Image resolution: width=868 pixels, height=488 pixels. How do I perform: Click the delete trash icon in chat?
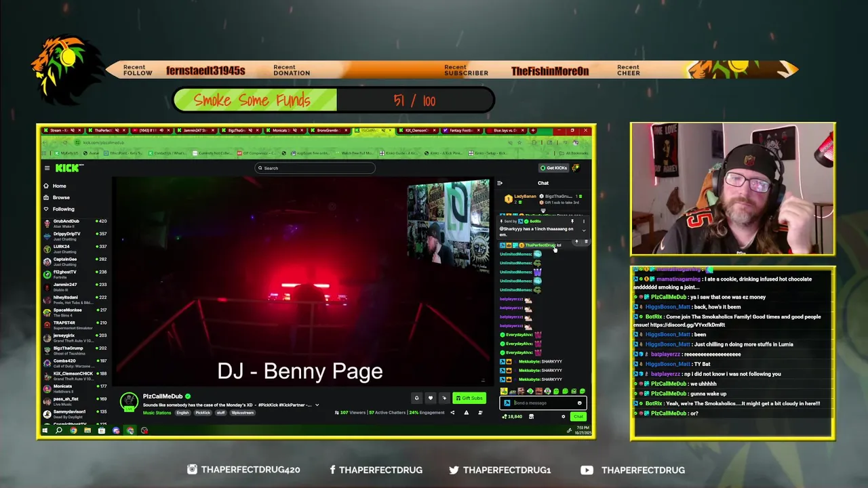(586, 241)
